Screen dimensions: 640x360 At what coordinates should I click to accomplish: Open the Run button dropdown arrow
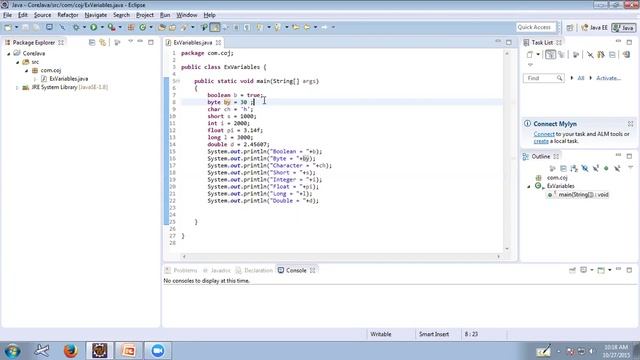[102, 27]
